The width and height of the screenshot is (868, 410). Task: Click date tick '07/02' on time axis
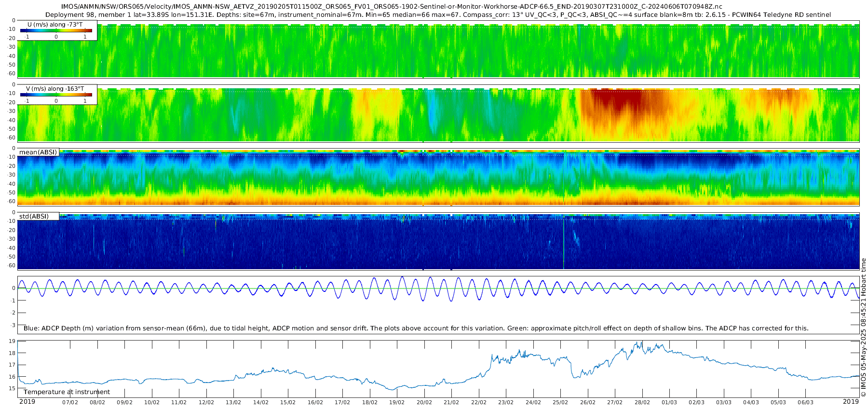click(70, 402)
